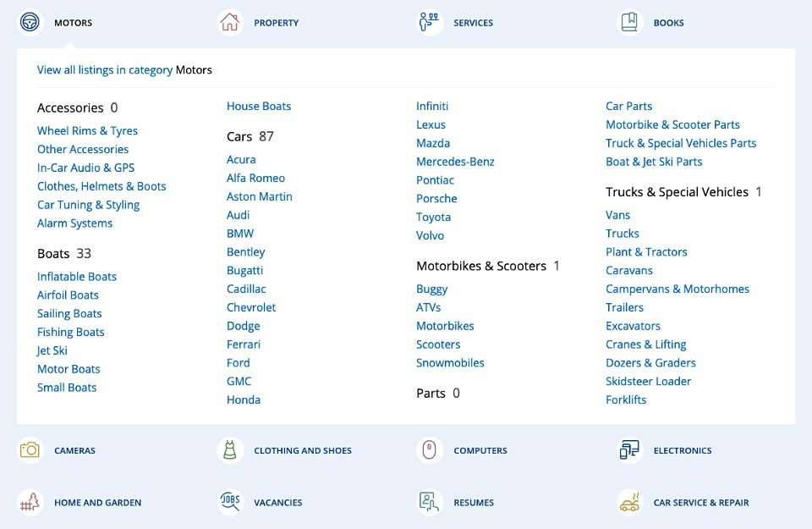Select Infiniti link
812x529 pixels.
coord(432,106)
